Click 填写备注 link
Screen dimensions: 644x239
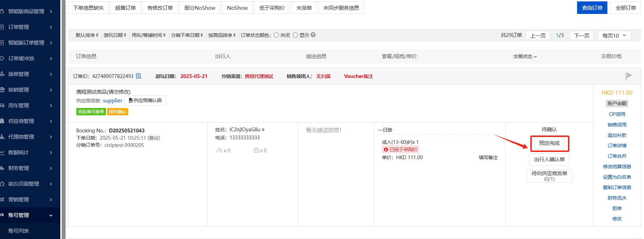(488, 157)
